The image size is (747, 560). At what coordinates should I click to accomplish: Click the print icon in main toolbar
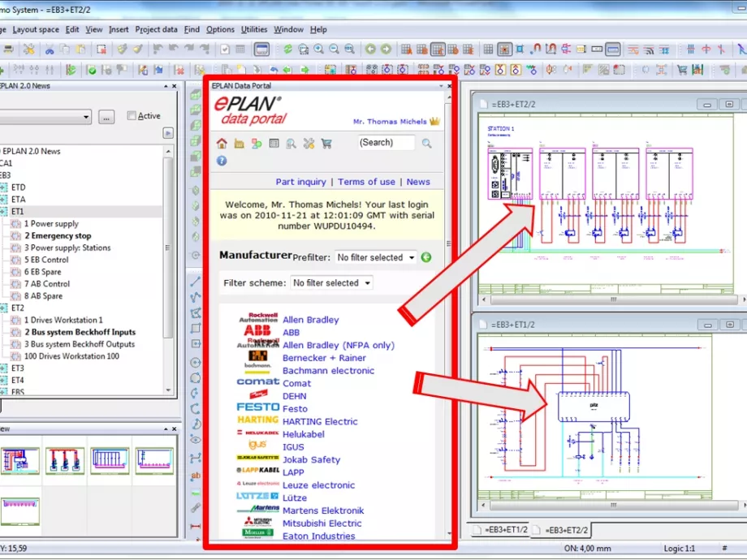pos(9,49)
